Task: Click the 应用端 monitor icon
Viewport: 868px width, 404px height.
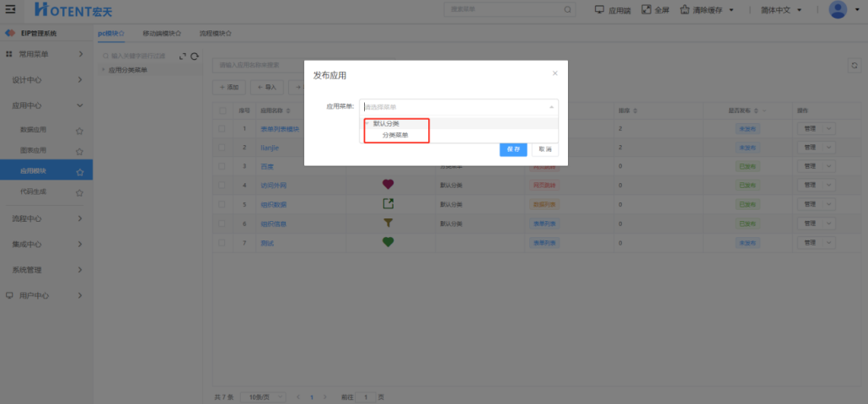Action: [599, 9]
